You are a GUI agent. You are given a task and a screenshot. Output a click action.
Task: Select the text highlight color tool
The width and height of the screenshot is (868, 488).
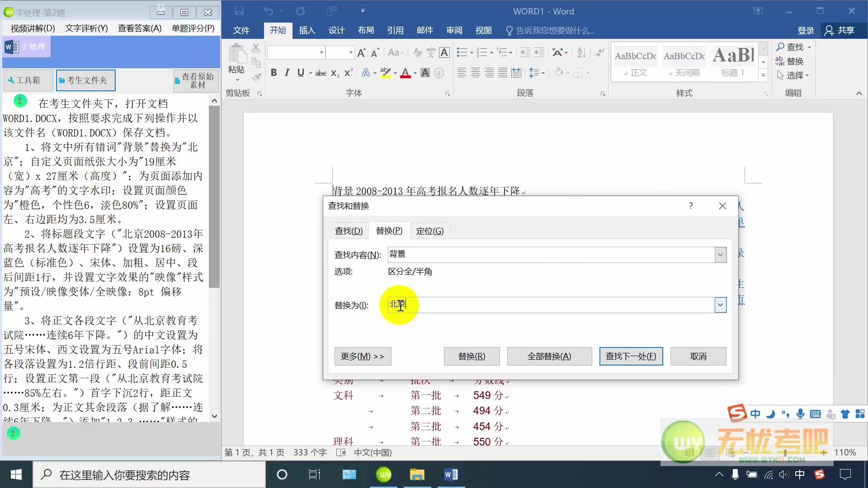[x=385, y=72]
